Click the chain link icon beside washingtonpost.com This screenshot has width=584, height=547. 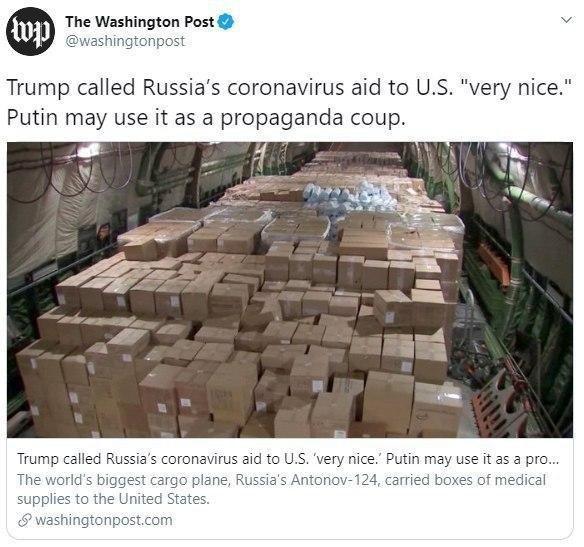[x=24, y=520]
